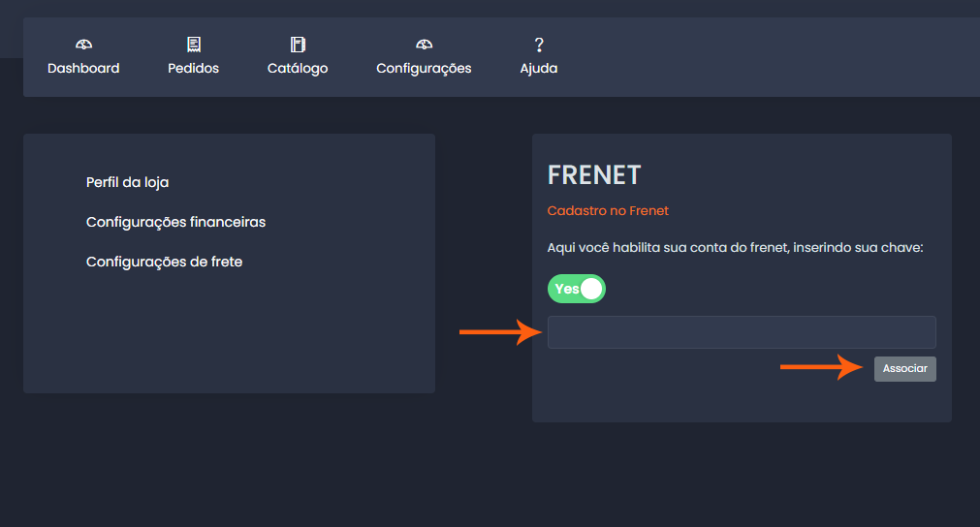Click the white knob on the Frenet toggle
The image size is (980, 527).
point(591,289)
